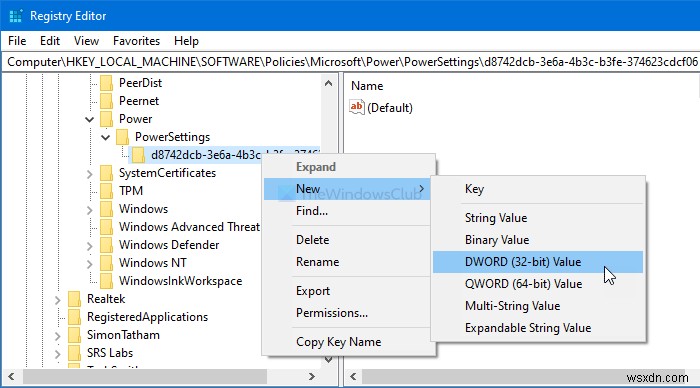Create a new DWORD (32-bit) Value
This screenshot has width=700, height=388.
(x=538, y=262)
